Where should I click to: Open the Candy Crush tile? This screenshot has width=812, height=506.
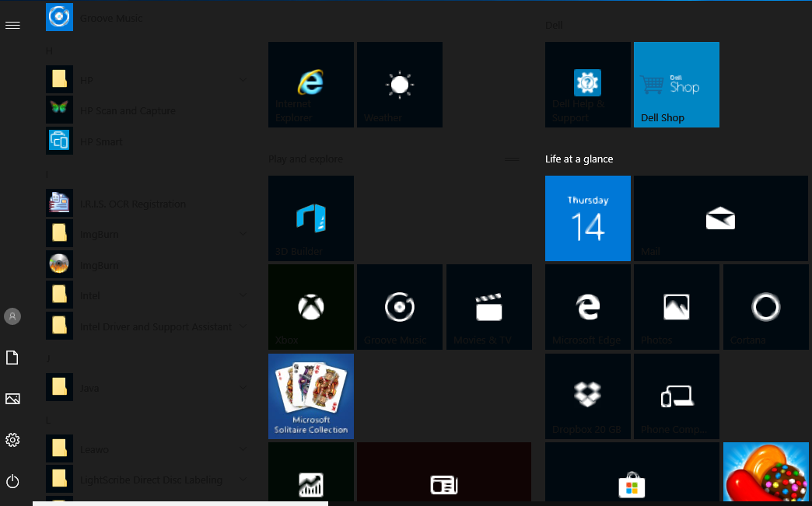coord(765,472)
